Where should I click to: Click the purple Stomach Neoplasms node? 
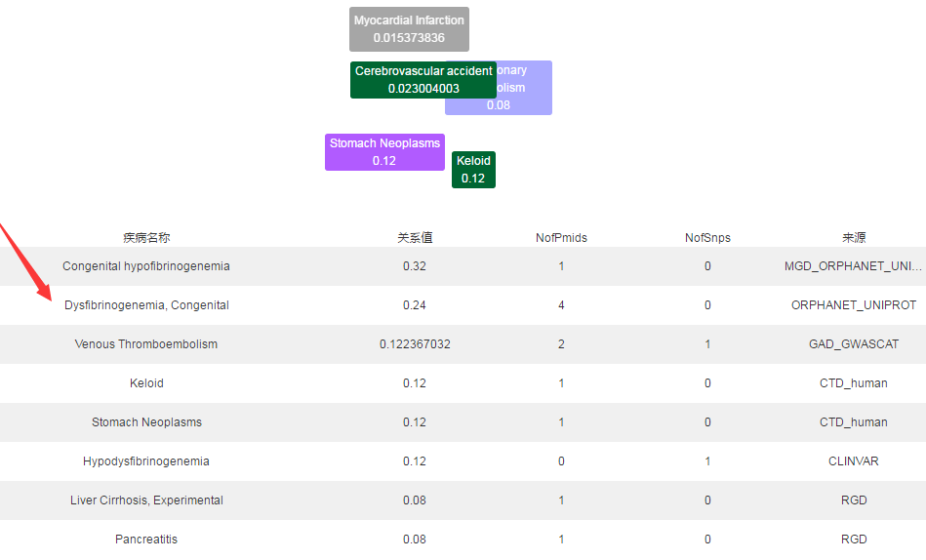[x=384, y=152]
